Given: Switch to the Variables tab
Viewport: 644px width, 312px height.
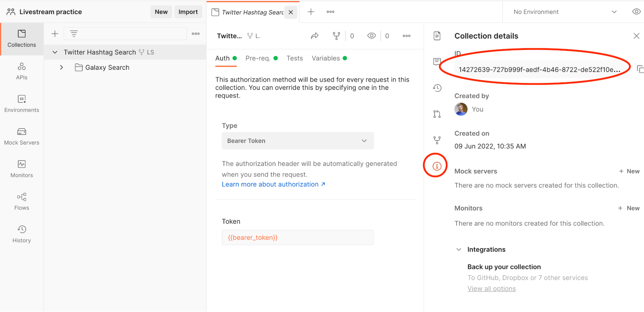Looking at the screenshot, I should 329,58.
